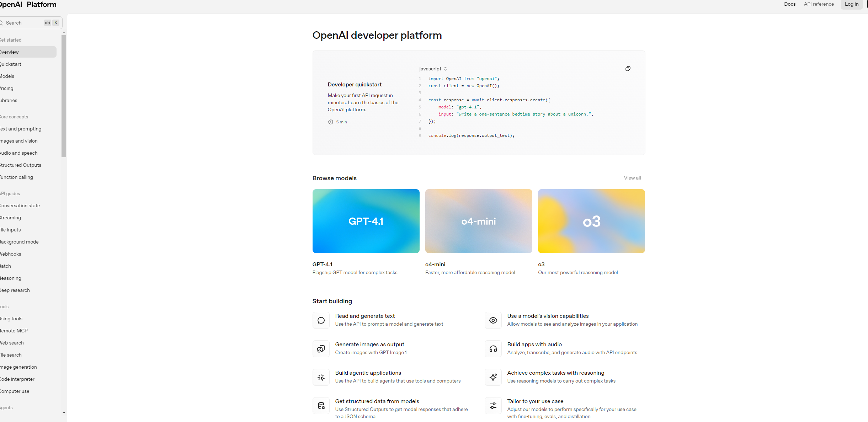This screenshot has width=868, height=422.
Task: Click the o4-mini model name text
Action: tap(435, 265)
